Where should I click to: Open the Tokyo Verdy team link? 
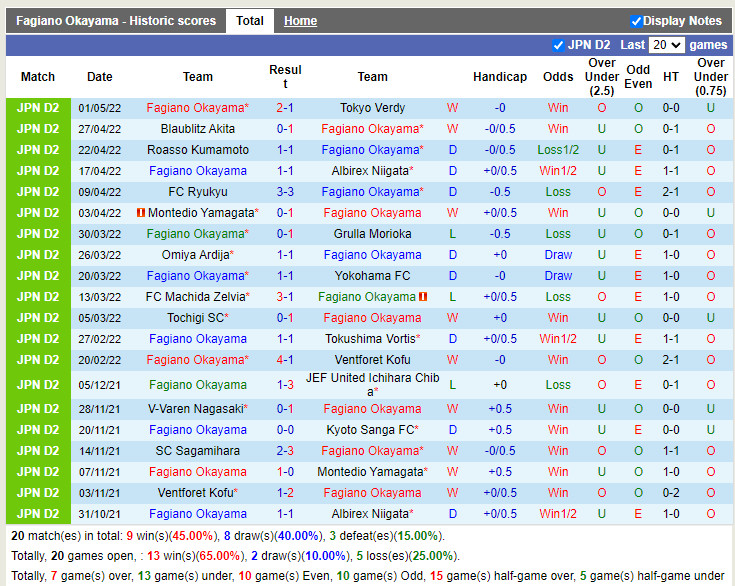click(x=372, y=108)
